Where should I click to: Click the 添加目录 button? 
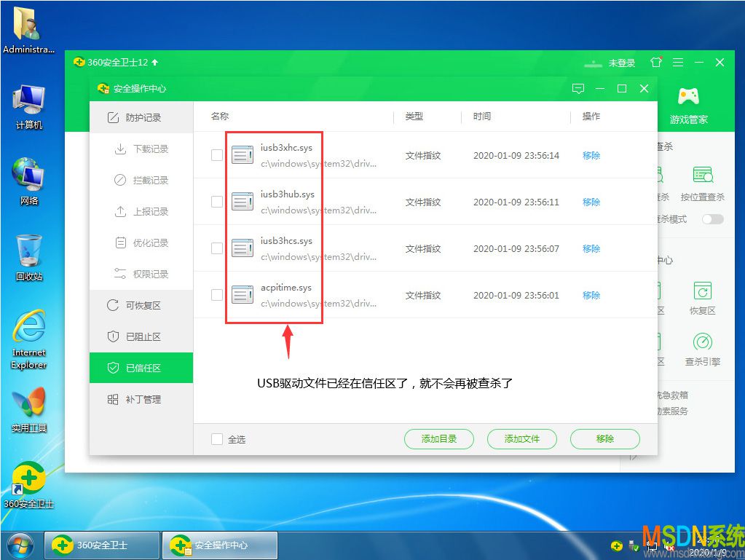coord(439,439)
